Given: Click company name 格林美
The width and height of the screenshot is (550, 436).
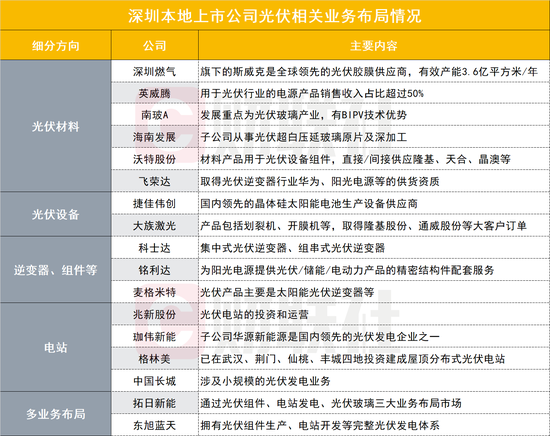Looking at the screenshot, I should click(x=154, y=359).
